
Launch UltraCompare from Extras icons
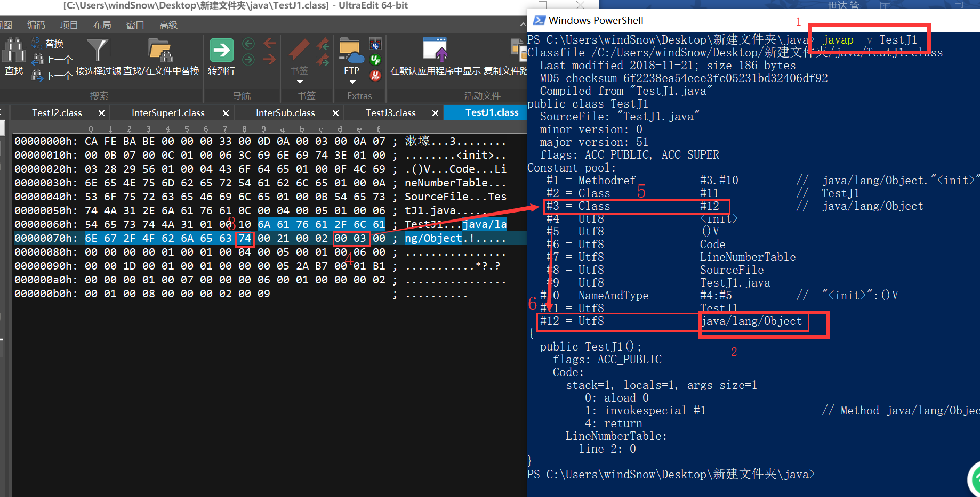375,44
